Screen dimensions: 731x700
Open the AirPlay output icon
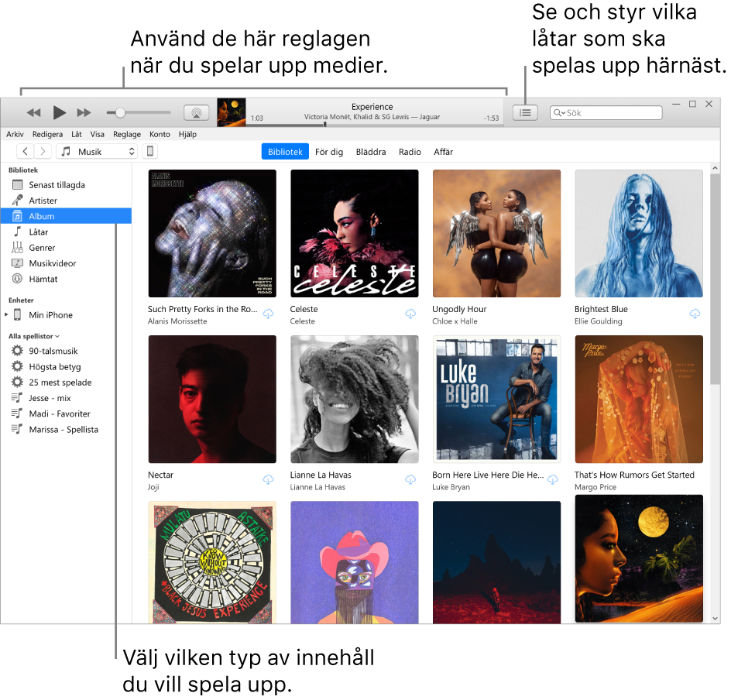click(196, 112)
